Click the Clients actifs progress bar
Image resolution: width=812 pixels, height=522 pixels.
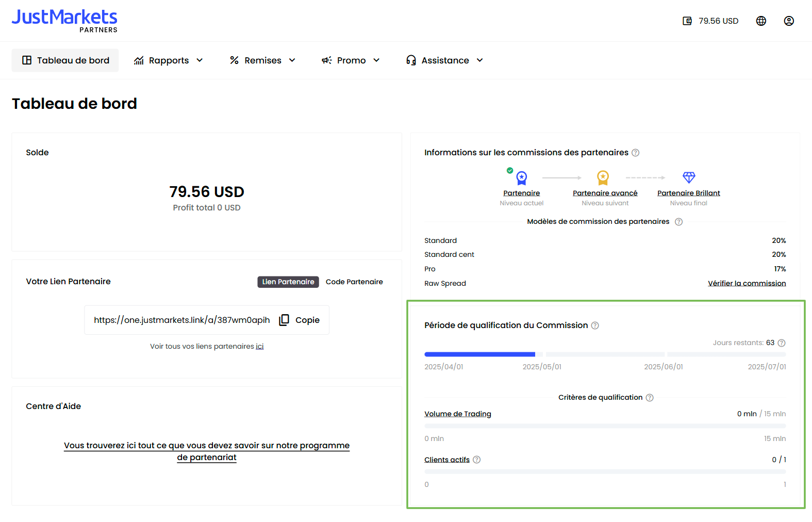tap(605, 472)
